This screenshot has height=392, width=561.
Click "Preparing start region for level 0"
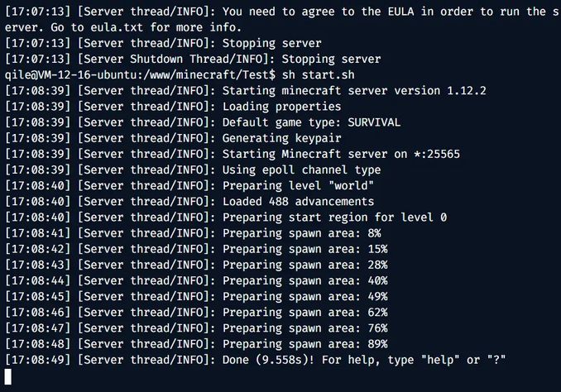tap(334, 217)
